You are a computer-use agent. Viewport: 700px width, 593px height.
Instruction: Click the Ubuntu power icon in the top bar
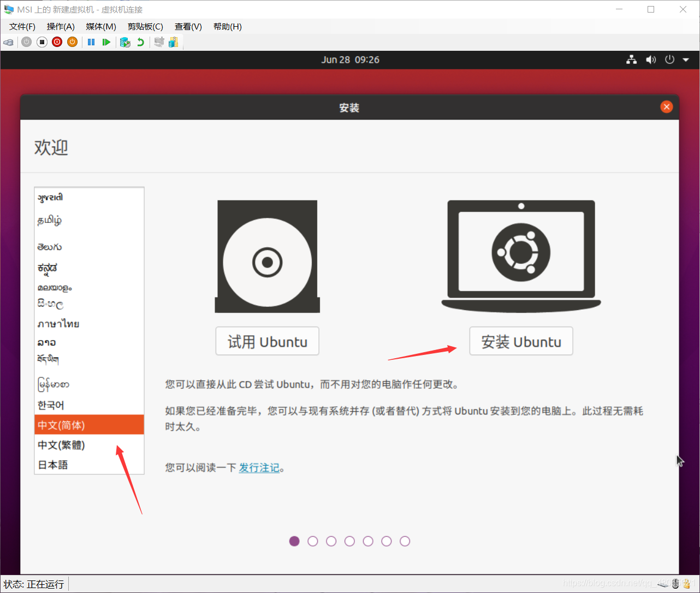click(670, 60)
